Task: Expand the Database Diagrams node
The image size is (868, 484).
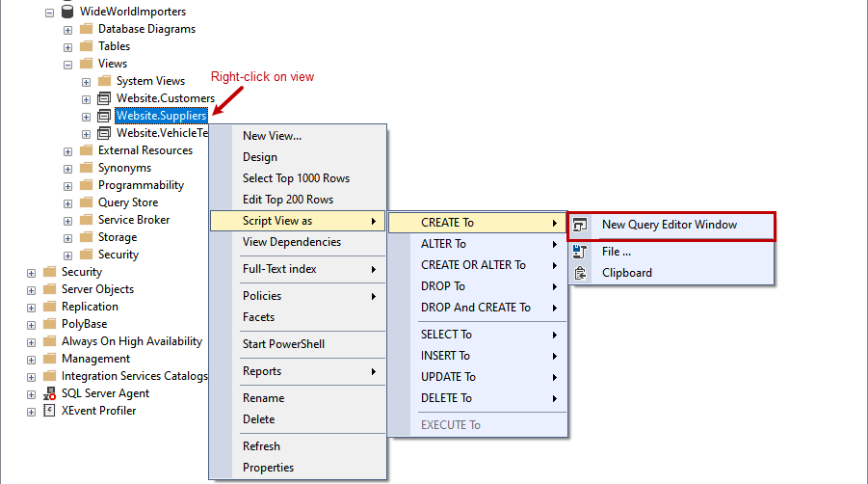Action: [67, 30]
